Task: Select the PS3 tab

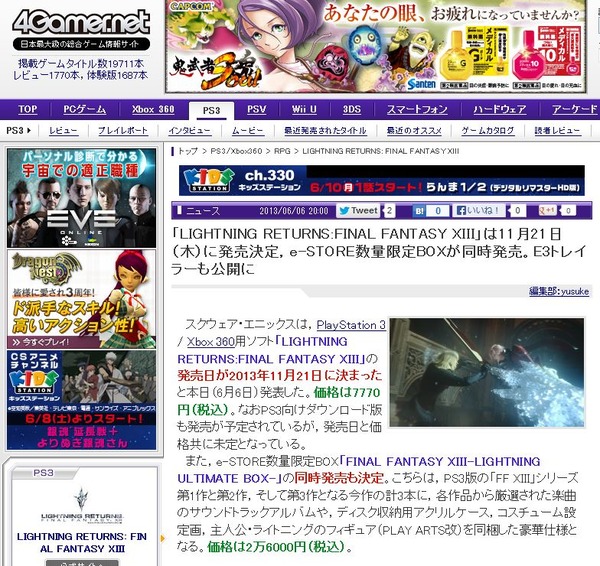Action: (x=211, y=111)
